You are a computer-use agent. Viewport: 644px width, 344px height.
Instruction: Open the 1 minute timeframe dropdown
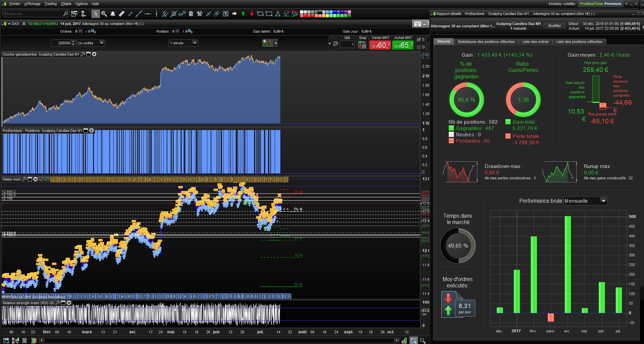[x=195, y=43]
